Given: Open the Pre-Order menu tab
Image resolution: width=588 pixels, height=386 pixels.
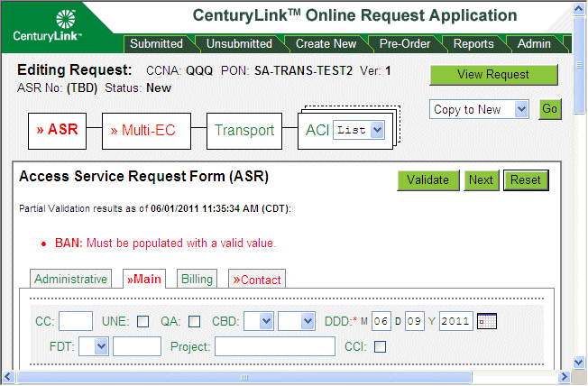Looking at the screenshot, I should click(403, 43).
